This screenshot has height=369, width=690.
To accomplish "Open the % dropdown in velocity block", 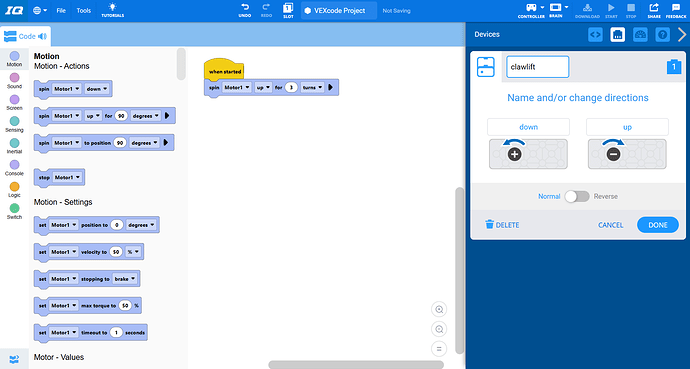I will point(133,252).
